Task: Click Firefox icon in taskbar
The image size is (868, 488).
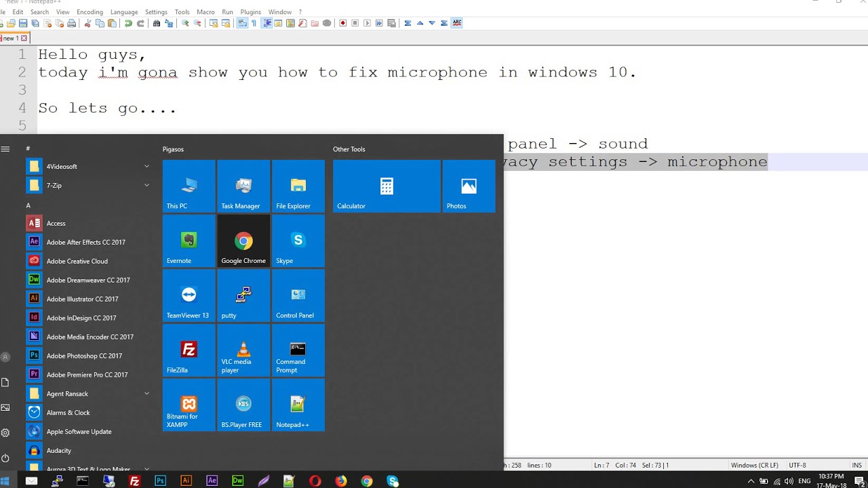Action: tap(341, 481)
